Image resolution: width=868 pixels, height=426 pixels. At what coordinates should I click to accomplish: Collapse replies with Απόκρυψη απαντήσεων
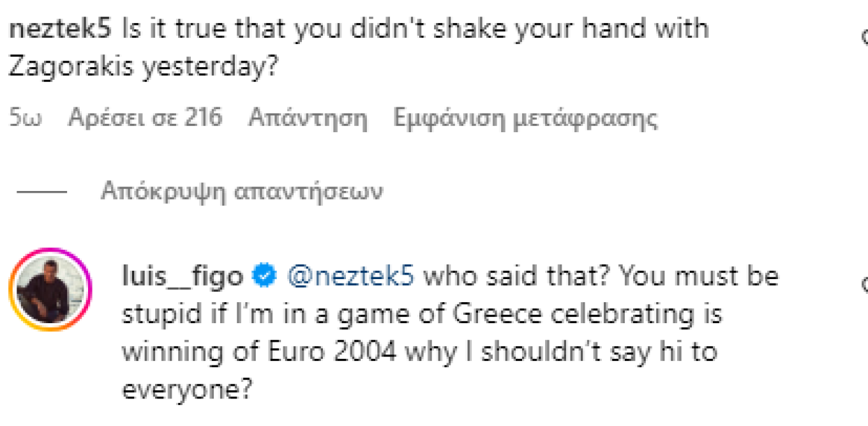coord(242,191)
